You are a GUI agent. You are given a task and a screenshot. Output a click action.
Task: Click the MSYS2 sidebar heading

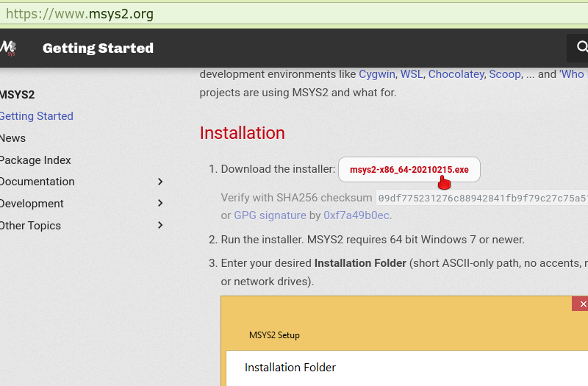point(17,95)
